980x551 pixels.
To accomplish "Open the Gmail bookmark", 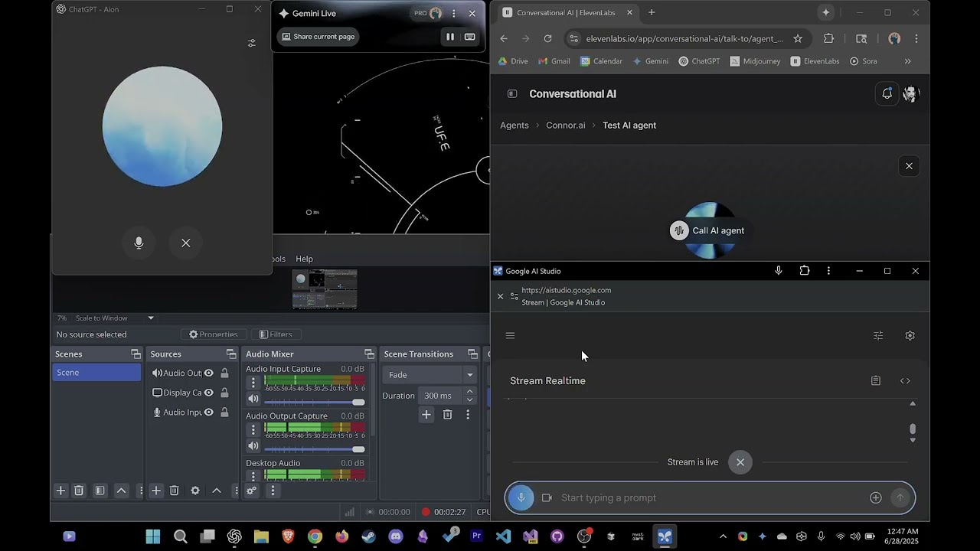I will click(554, 61).
